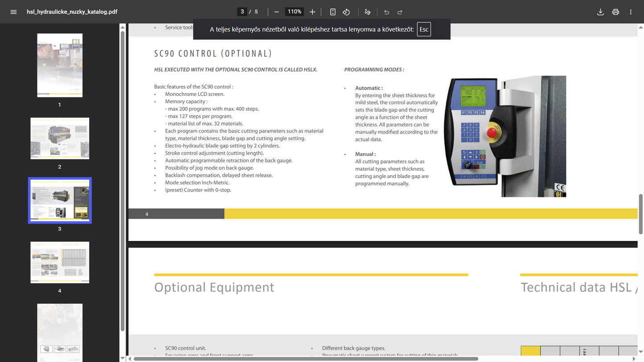Click the sidebar scroll down arrow

(123, 358)
